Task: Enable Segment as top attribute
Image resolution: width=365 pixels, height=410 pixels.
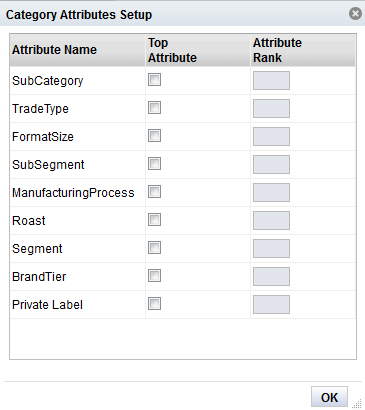Action: click(x=154, y=248)
